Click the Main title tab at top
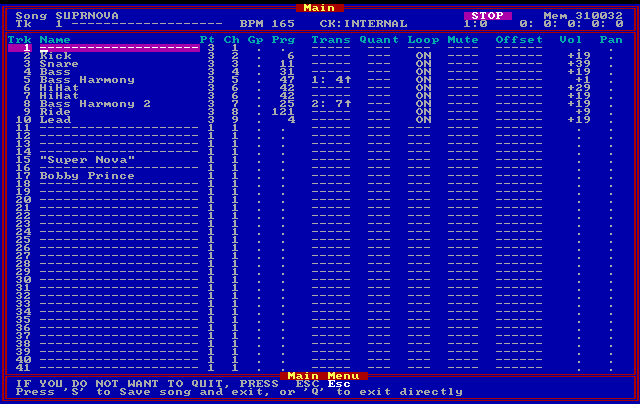This screenshot has height=404, width=640. click(x=319, y=8)
